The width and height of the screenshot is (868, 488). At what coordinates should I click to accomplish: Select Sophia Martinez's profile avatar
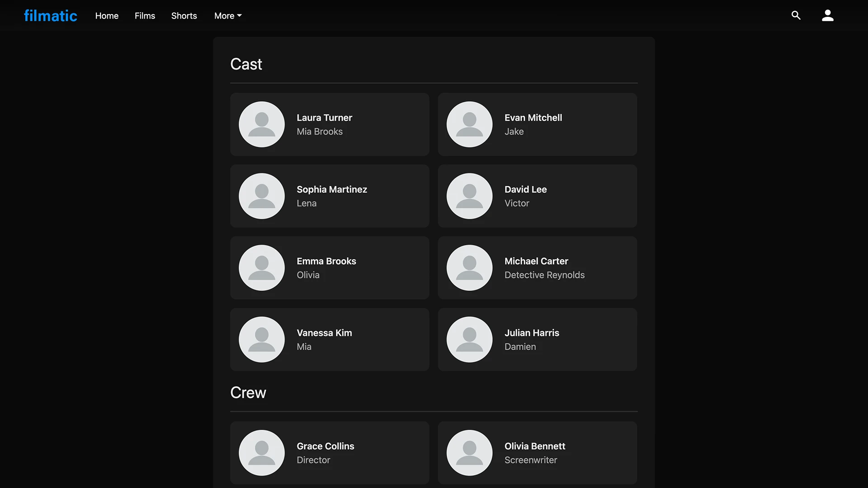click(x=262, y=196)
